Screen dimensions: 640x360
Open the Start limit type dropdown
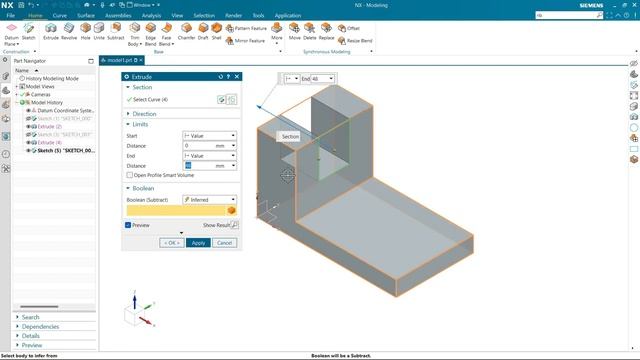[x=209, y=136]
